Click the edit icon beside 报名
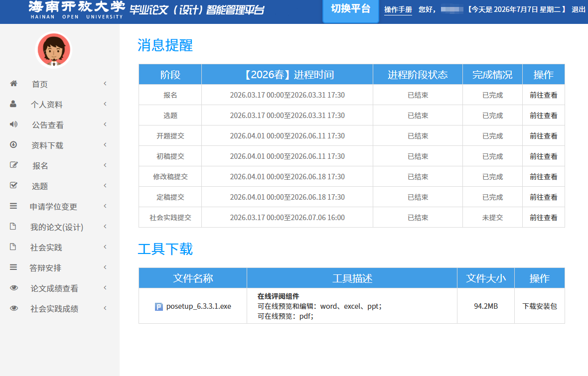Viewport: 588px width, 376px height. [x=13, y=165]
